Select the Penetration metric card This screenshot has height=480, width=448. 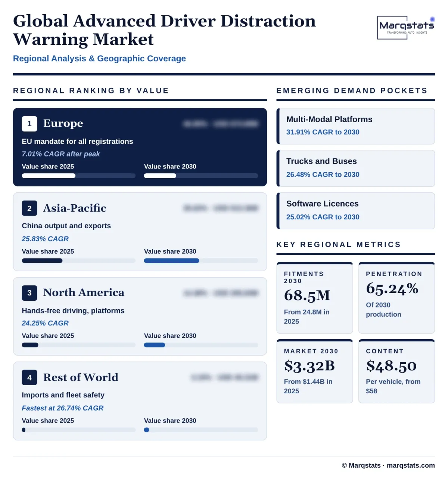(x=397, y=298)
